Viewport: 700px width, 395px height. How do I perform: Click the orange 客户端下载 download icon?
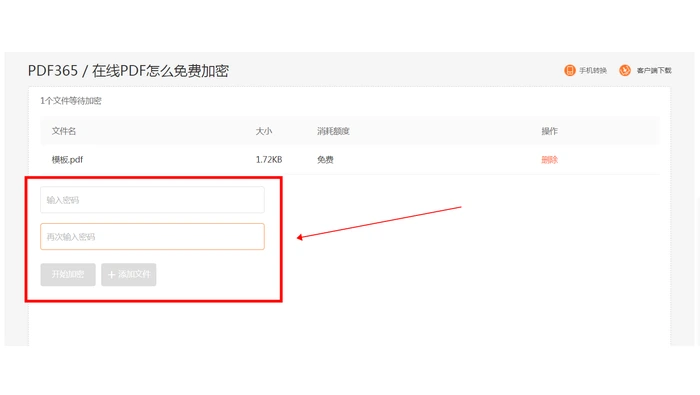625,70
